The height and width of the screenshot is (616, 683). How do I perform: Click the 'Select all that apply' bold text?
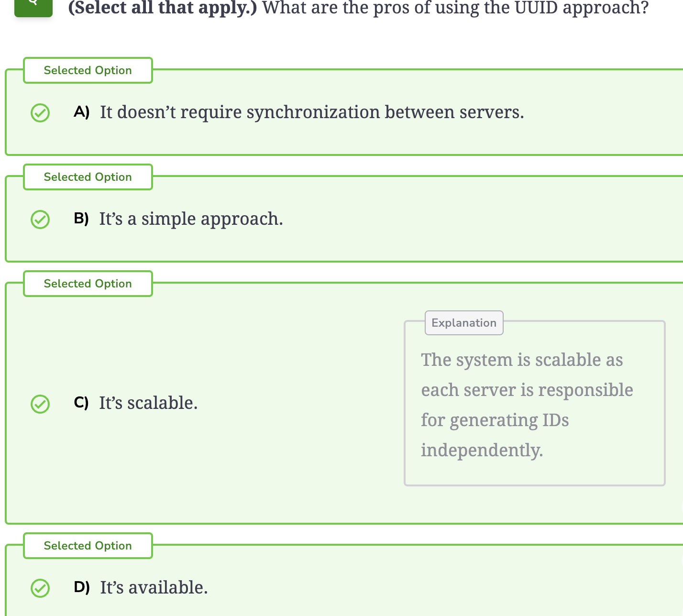163,8
